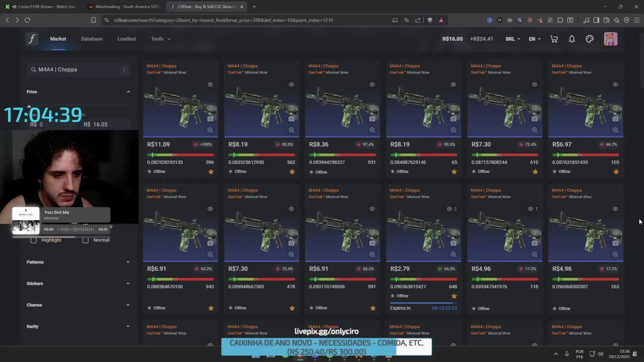Toggle watch eye on R$6.91 float 0.0885 listing
Image resolution: width=644 pixels, height=362 pixels.
tap(210, 209)
